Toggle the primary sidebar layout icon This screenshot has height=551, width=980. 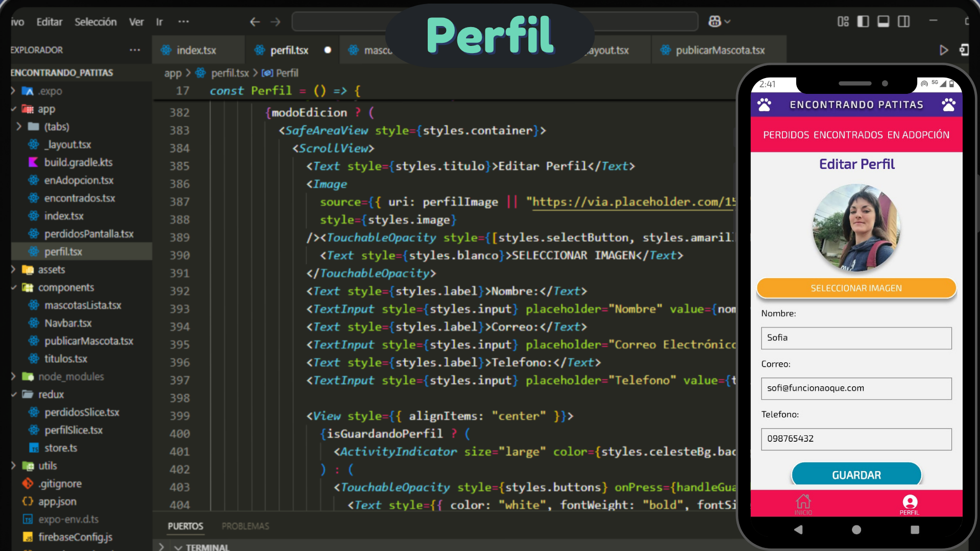[x=863, y=21]
